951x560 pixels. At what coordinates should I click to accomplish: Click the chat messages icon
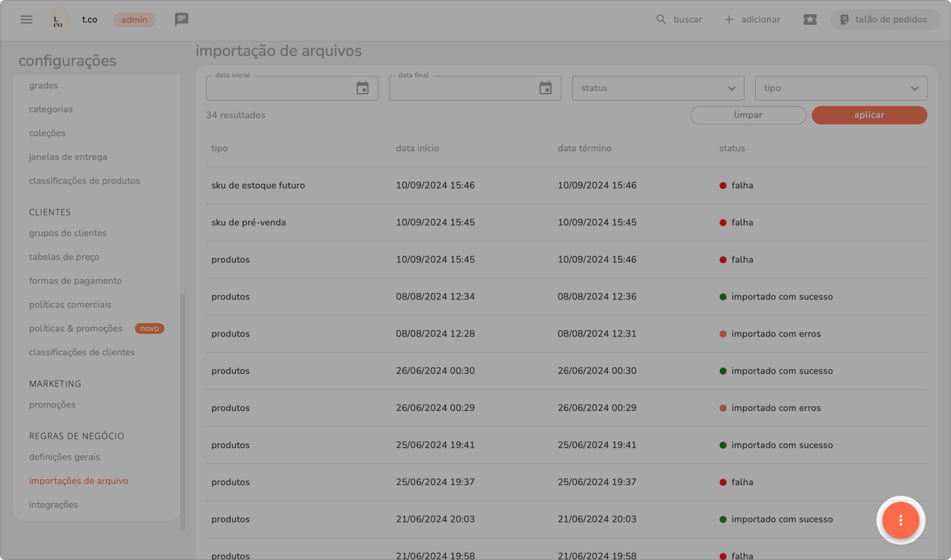click(181, 19)
